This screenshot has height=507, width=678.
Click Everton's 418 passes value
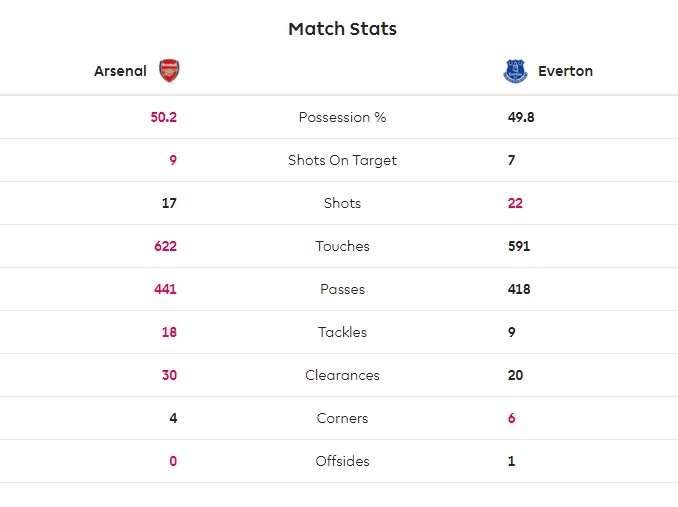(x=519, y=289)
